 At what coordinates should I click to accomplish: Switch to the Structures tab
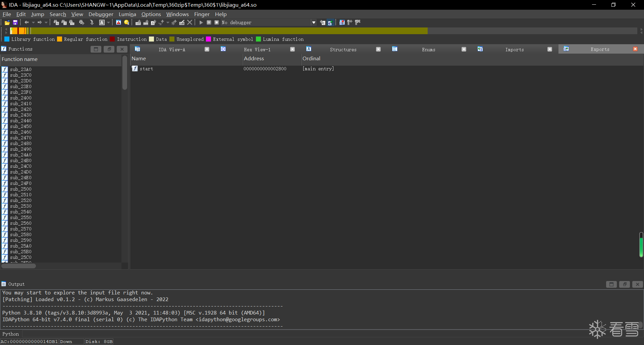click(343, 50)
